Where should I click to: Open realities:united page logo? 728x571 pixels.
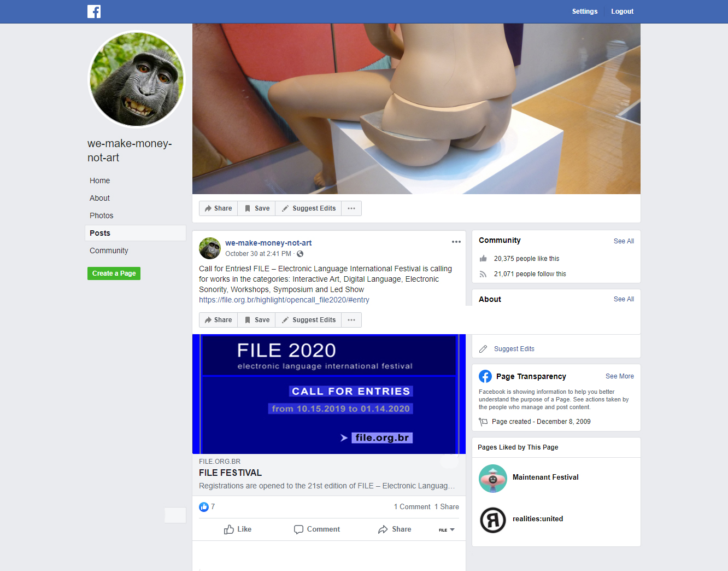pos(492,520)
